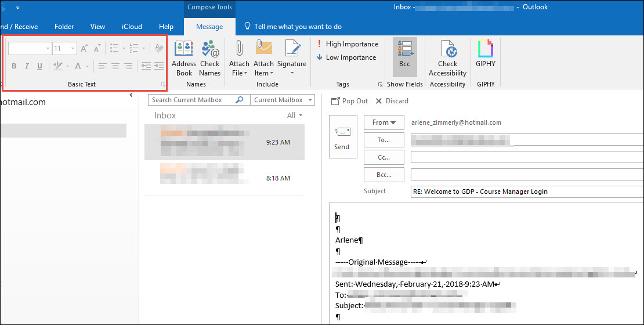Toggle Underline formatting
The width and height of the screenshot is (644, 325).
pos(39,66)
